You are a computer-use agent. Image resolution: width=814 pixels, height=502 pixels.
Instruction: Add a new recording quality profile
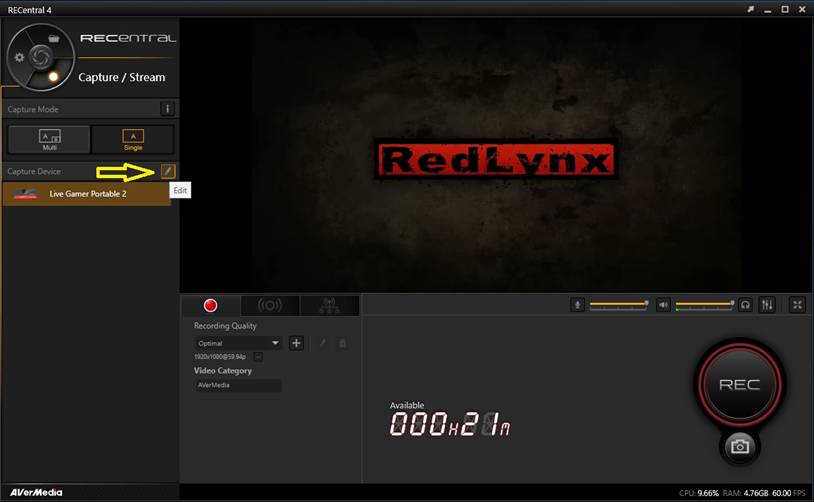click(x=296, y=343)
